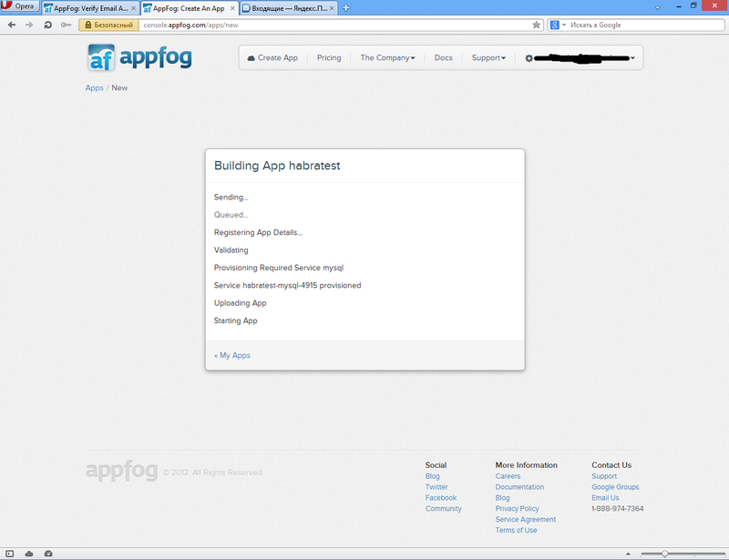This screenshot has height=560, width=729.
Task: Click the New breadcrumb text
Action: (119, 87)
